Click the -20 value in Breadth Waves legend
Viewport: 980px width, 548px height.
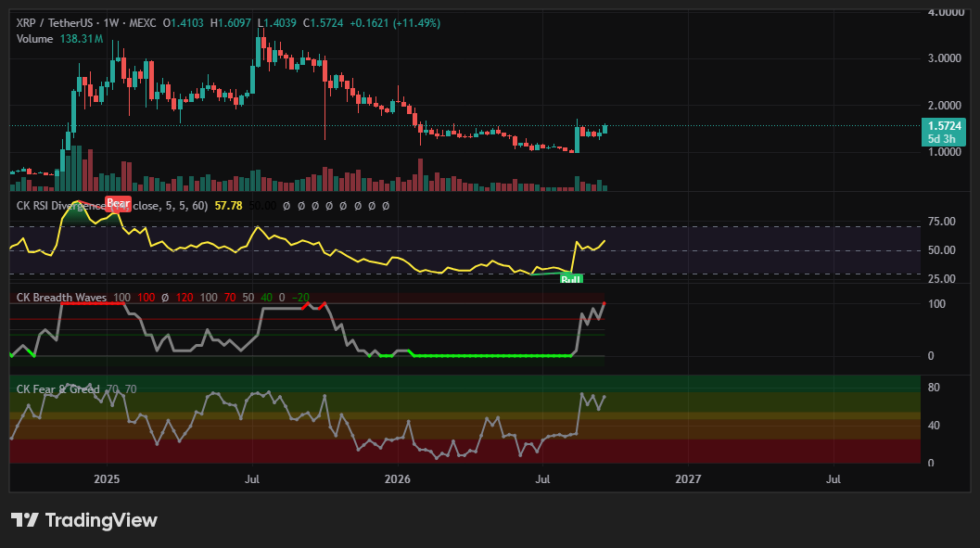coord(300,298)
